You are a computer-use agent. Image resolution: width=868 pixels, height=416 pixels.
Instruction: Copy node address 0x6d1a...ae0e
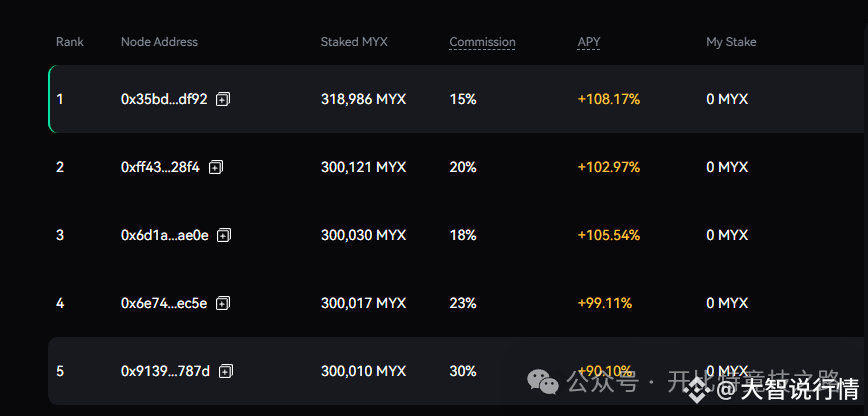pyautogui.click(x=224, y=235)
